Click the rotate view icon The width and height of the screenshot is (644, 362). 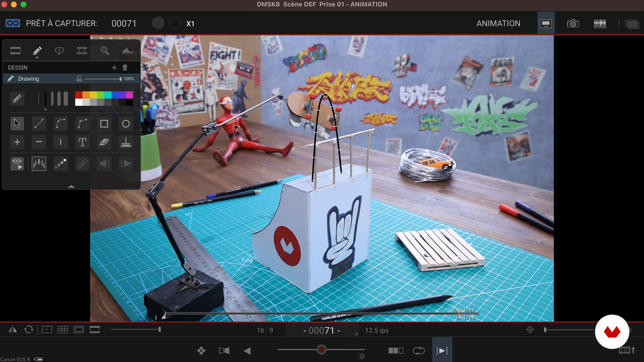pos(29,330)
